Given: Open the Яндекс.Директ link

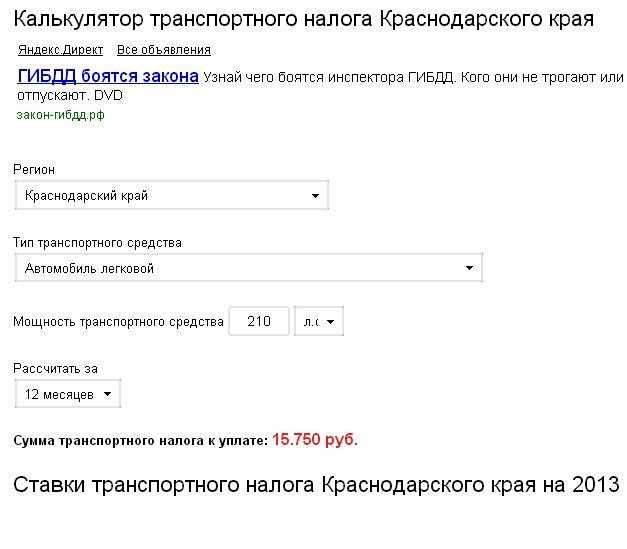Looking at the screenshot, I should tap(60, 50).
